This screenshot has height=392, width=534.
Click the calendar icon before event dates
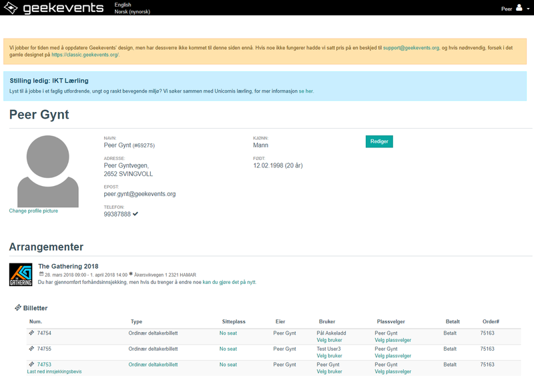point(41,274)
